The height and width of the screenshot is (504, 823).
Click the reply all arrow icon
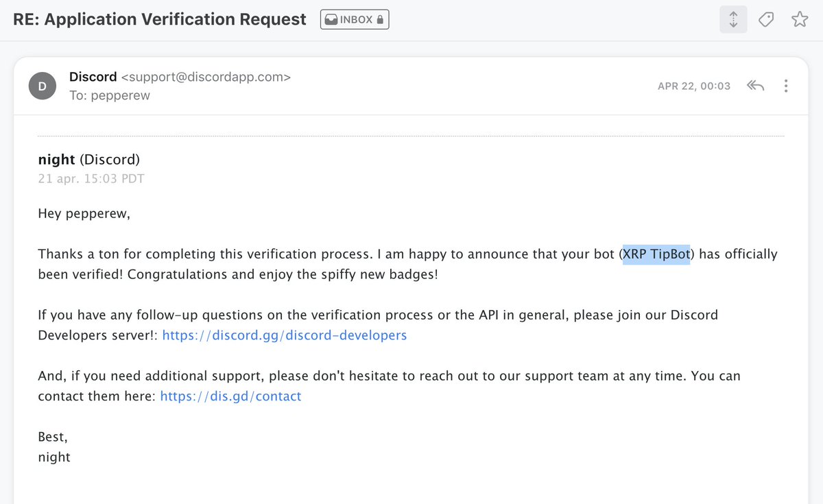pos(755,86)
